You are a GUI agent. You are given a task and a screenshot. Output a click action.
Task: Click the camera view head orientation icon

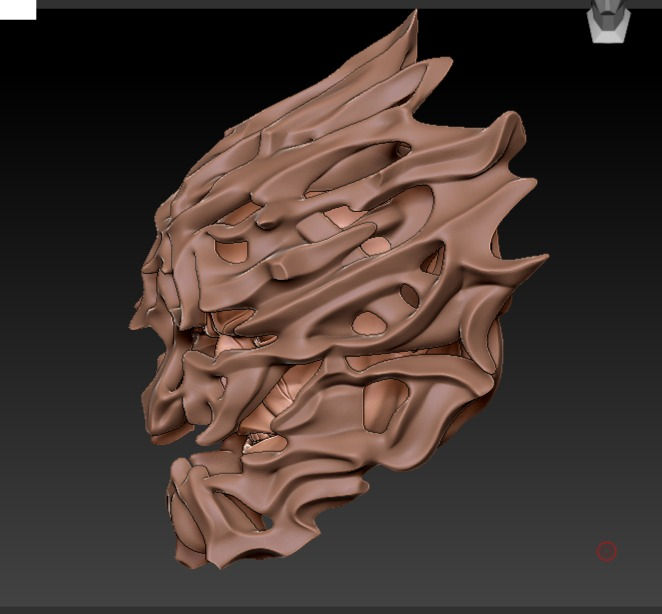(608, 22)
